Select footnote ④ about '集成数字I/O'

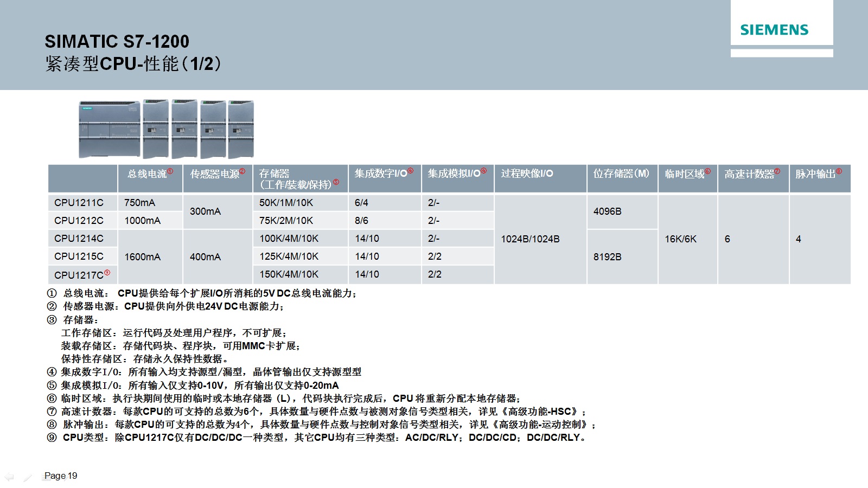204,372
